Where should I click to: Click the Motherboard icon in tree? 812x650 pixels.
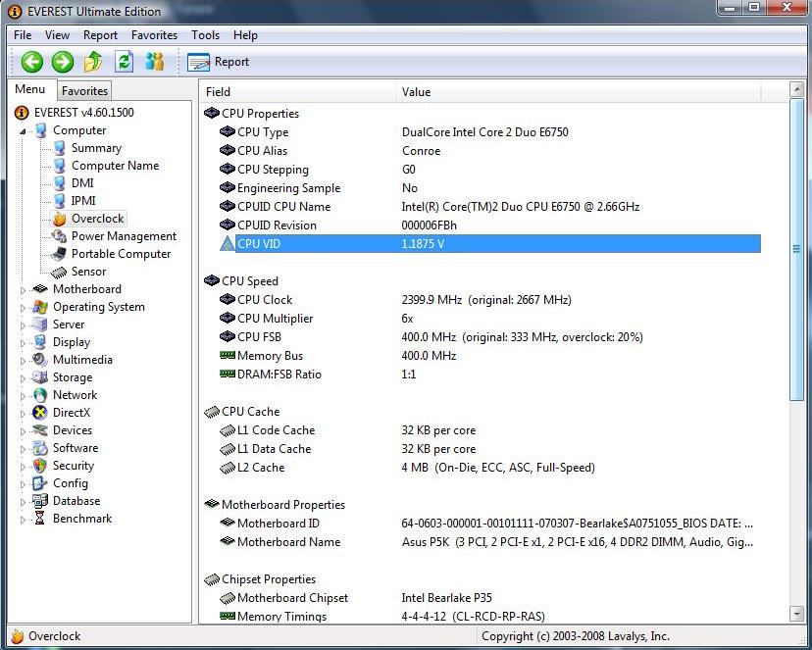pos(40,289)
